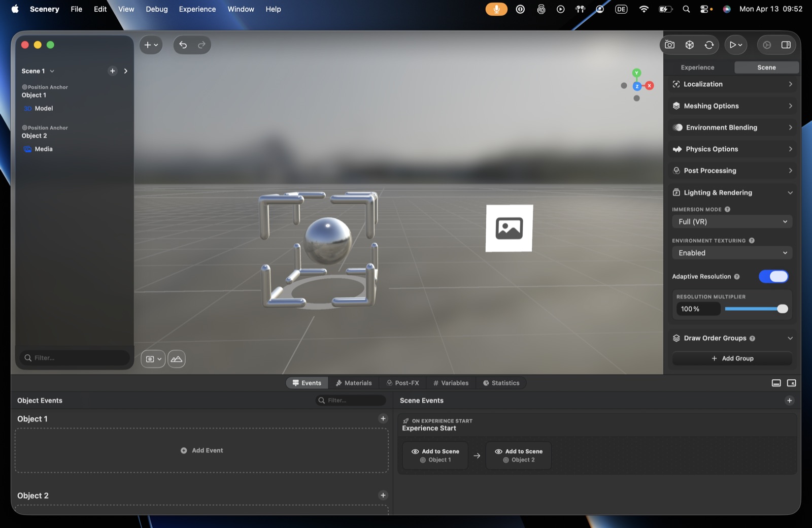Click the 100% resolution multiplier field
The width and height of the screenshot is (812, 528).
pos(698,309)
